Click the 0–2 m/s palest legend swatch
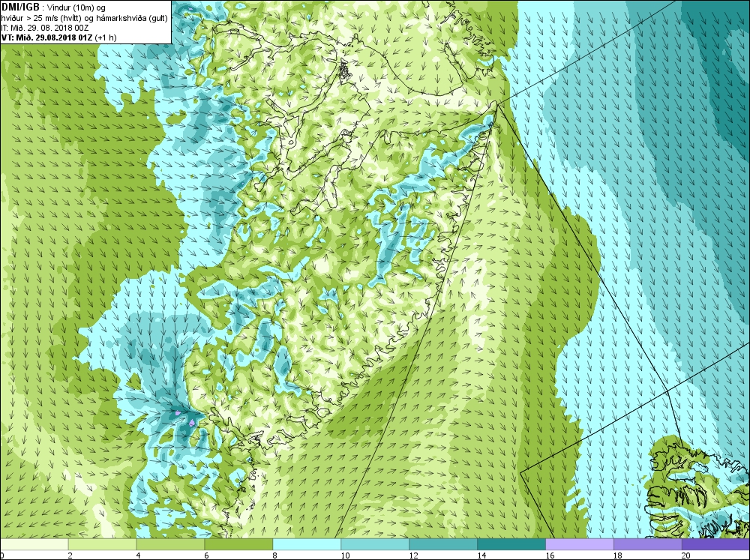The width and height of the screenshot is (750, 560). tap(34, 545)
